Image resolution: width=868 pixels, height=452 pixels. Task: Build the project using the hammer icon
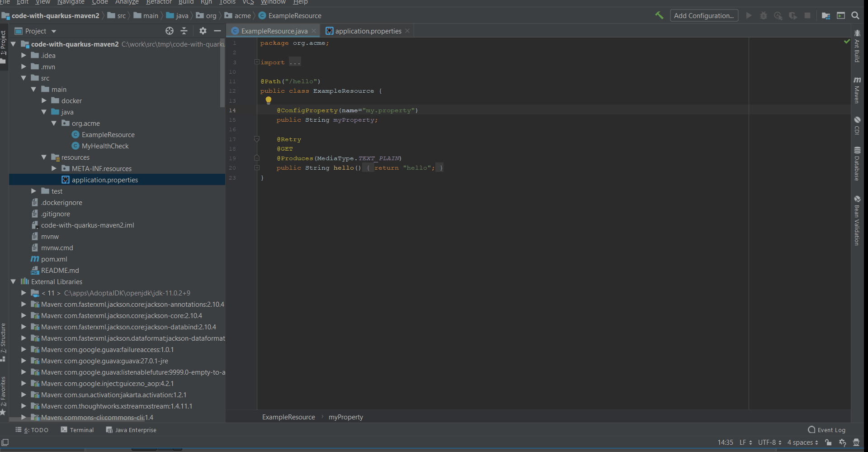pos(659,15)
